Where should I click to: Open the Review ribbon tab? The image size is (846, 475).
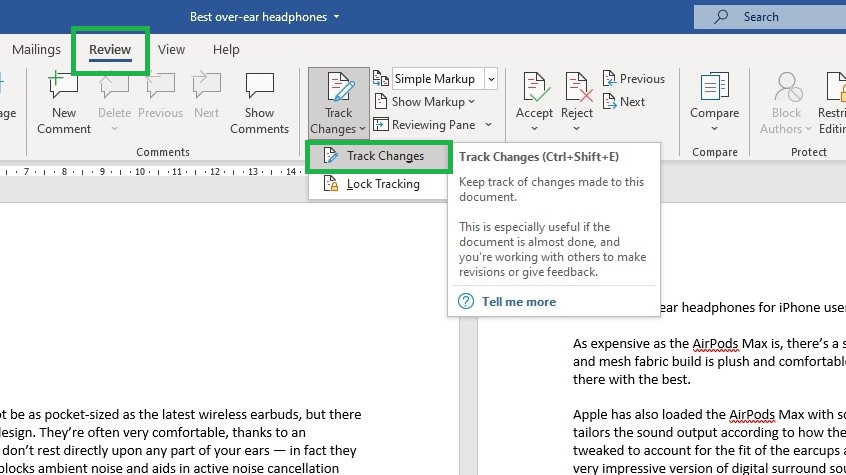(x=110, y=50)
